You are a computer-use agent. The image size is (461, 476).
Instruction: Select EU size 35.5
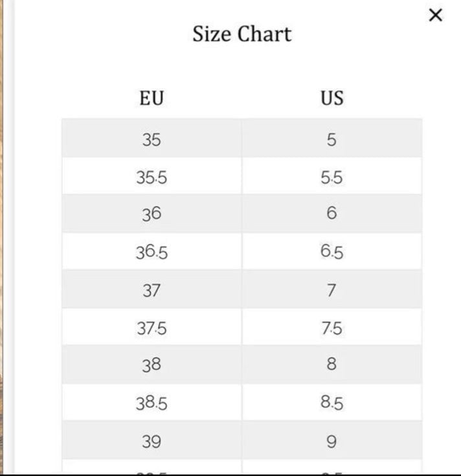tap(152, 176)
